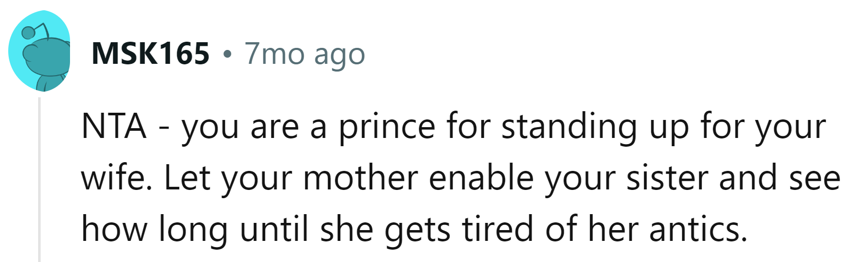Image resolution: width=868 pixels, height=262 pixels.
Task: Collapse the comment using the thread line
Action: [39, 180]
